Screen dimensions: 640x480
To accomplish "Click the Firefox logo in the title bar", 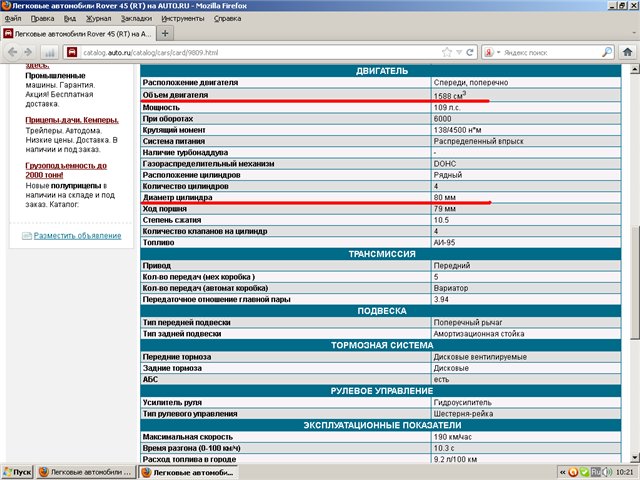I will pos(6,6).
